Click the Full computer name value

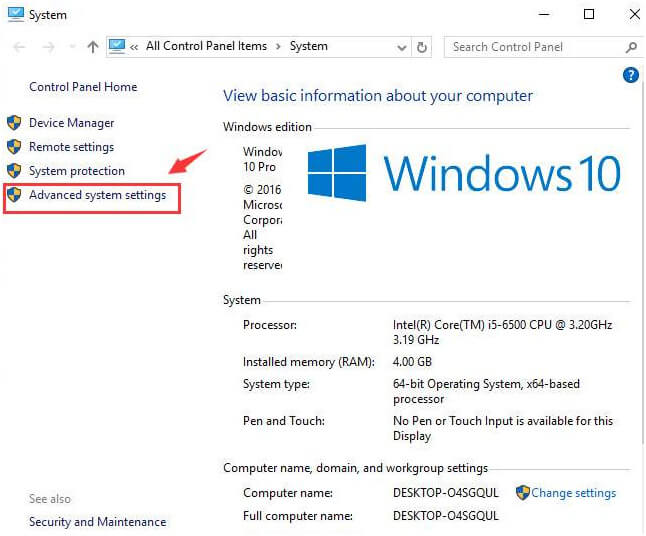[446, 516]
